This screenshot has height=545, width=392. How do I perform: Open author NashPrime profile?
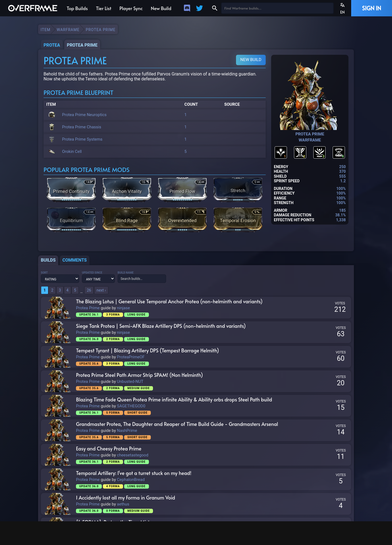(x=127, y=431)
